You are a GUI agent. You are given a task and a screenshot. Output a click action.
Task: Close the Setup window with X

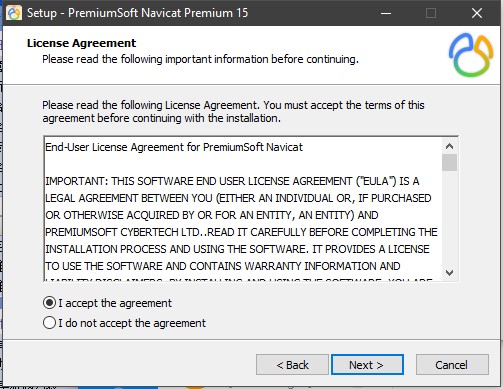(477, 13)
